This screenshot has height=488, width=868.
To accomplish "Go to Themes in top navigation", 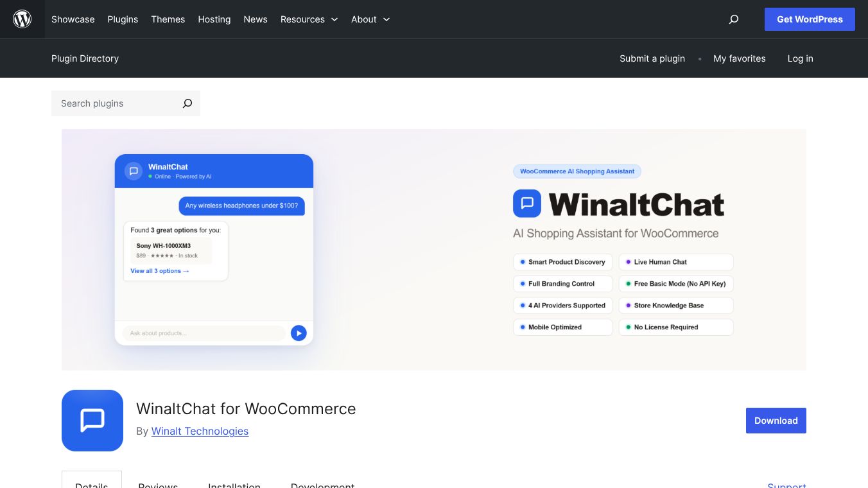I will tap(168, 19).
